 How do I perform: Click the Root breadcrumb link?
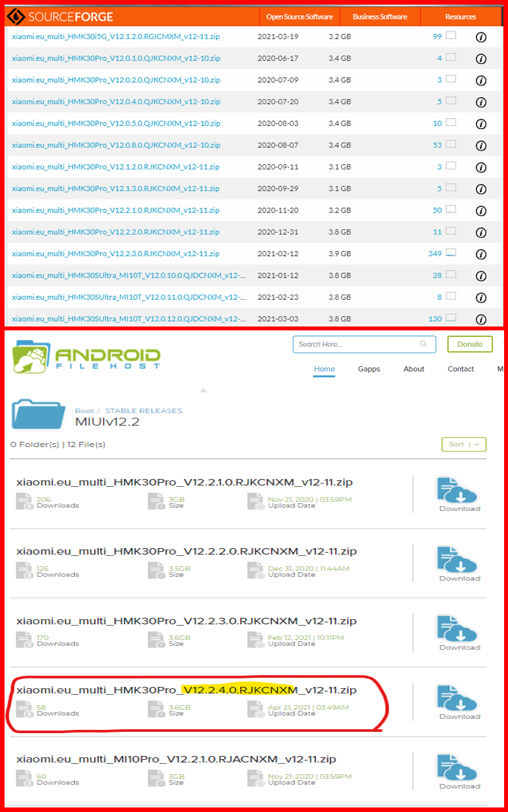85,411
